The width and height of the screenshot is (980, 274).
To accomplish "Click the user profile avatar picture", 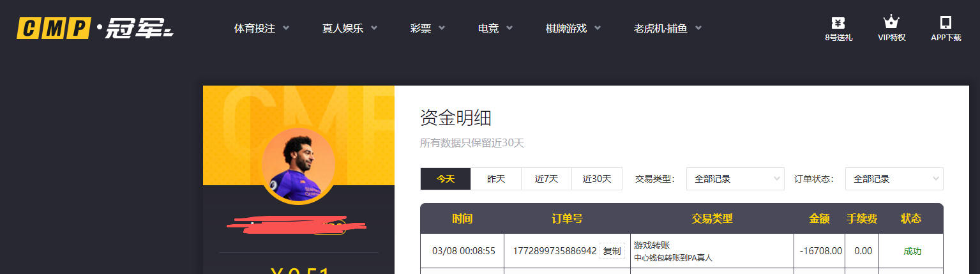I will pyautogui.click(x=298, y=165).
